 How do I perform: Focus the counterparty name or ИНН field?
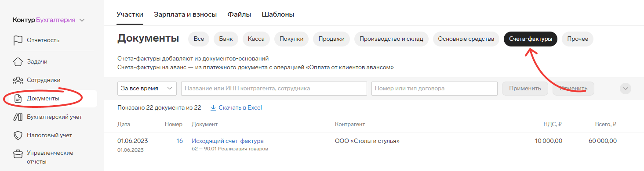274,88
